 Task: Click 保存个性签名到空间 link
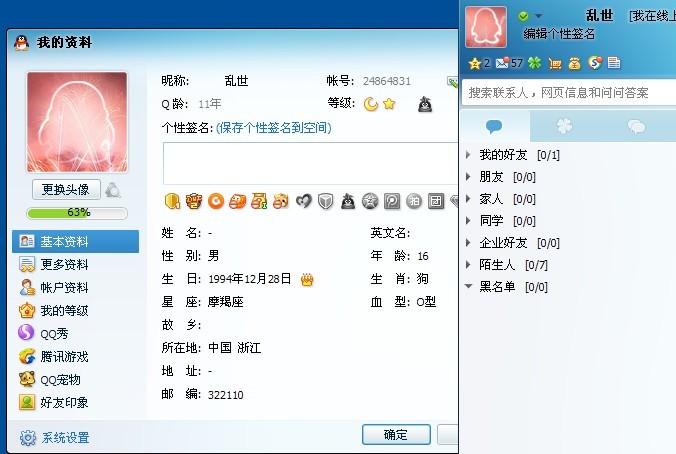pos(274,128)
